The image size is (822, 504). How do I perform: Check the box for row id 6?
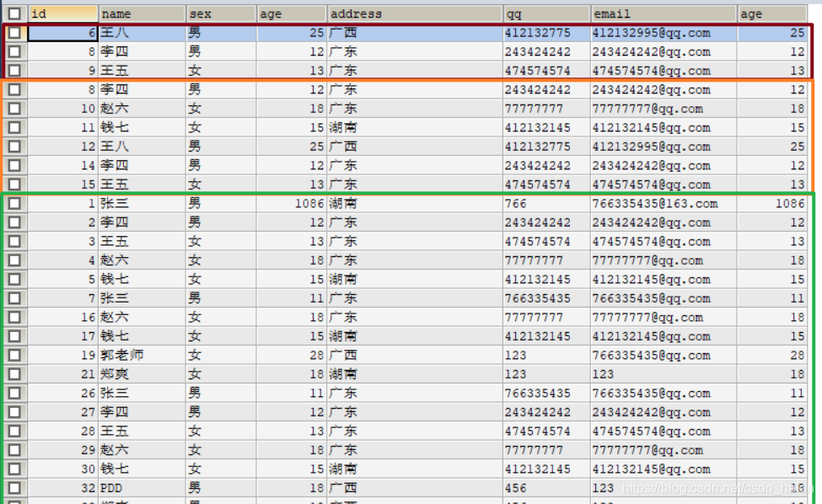[14, 33]
